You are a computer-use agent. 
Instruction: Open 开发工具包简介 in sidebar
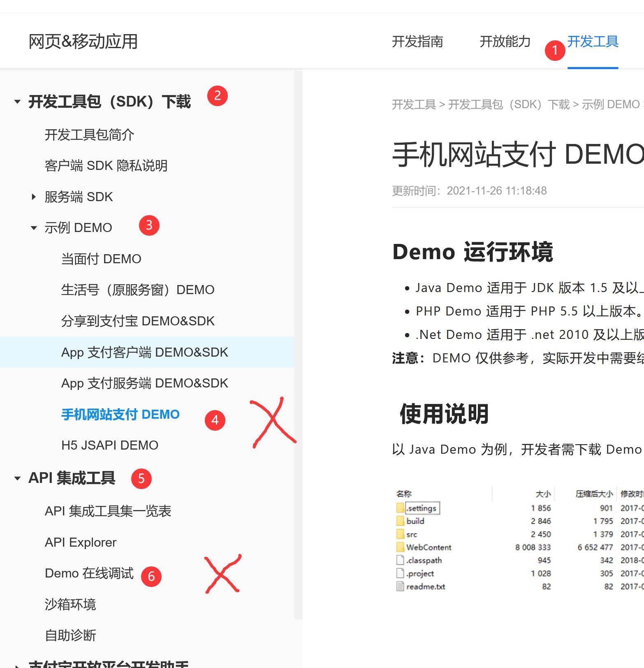(89, 135)
